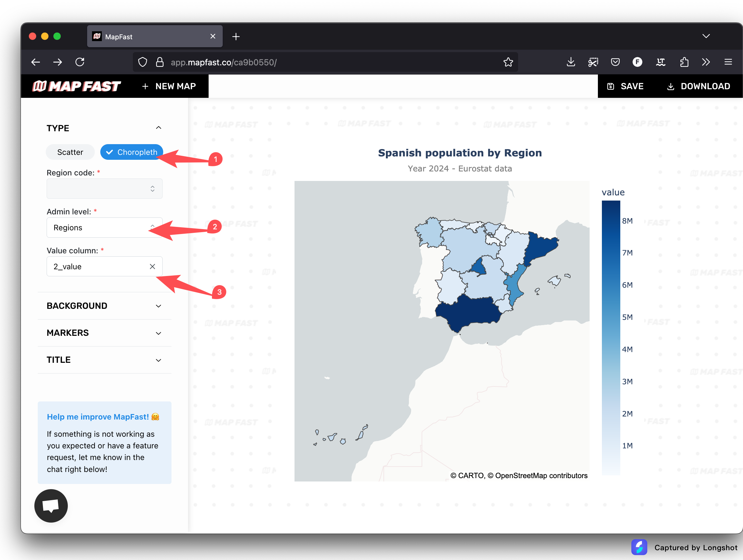Click the text-translate extension icon
The height and width of the screenshot is (560, 743).
point(660,62)
